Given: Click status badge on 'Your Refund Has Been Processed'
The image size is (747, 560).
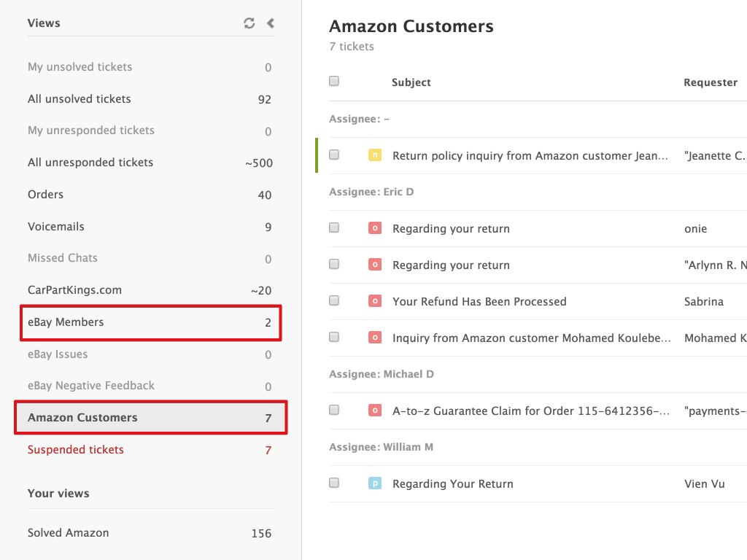Looking at the screenshot, I should (x=375, y=301).
